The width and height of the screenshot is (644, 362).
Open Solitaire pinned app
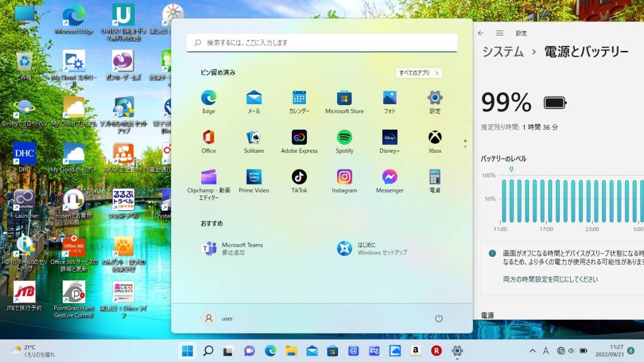coord(254,142)
